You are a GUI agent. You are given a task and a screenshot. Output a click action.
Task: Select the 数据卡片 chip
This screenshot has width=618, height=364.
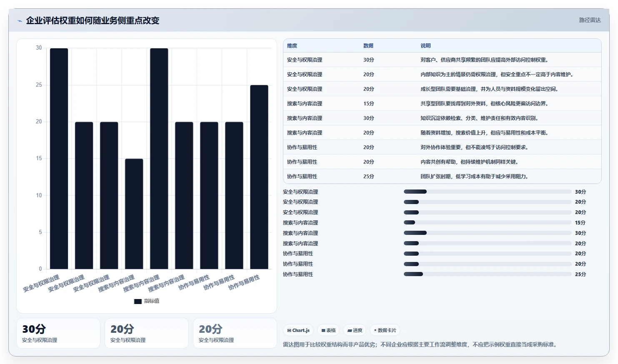coord(385,330)
